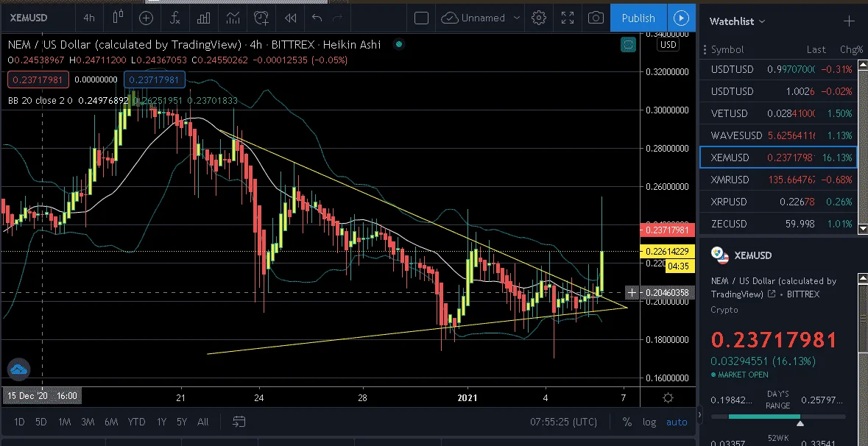Image resolution: width=868 pixels, height=446 pixels.
Task: Set range to 1M
Action: (64, 422)
